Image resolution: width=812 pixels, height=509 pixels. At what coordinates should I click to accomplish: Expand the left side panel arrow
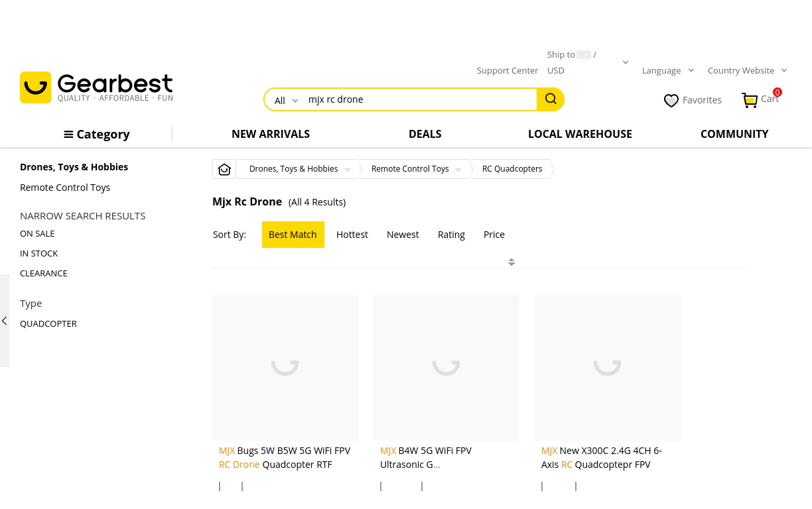5,321
